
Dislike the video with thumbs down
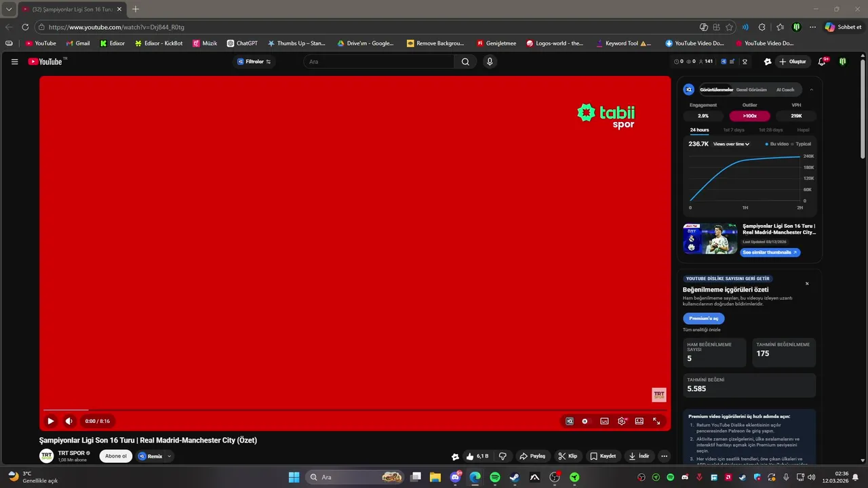coord(502,456)
